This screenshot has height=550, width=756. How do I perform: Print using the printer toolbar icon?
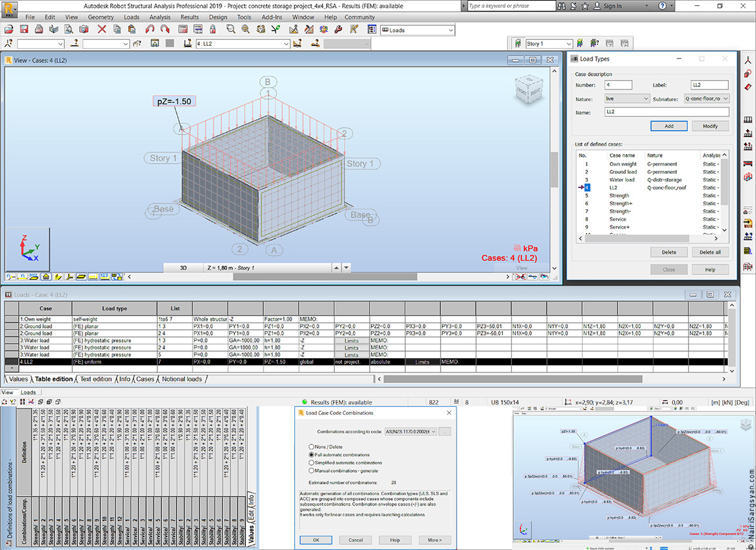pos(39,30)
